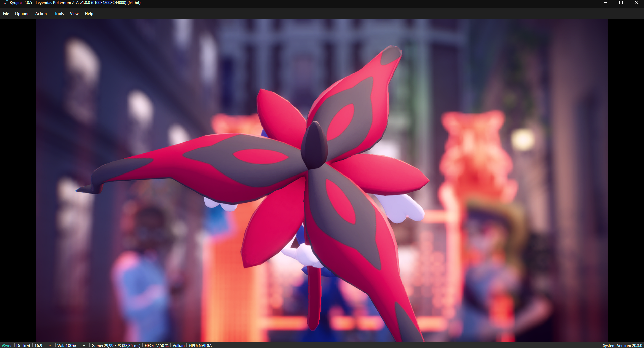The image size is (644, 348).
Task: Click the System Version: 20.3.0 text
Action: 622,345
